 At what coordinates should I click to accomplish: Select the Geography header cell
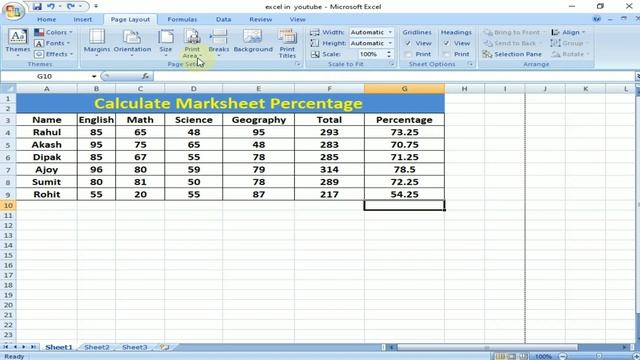pos(258,120)
